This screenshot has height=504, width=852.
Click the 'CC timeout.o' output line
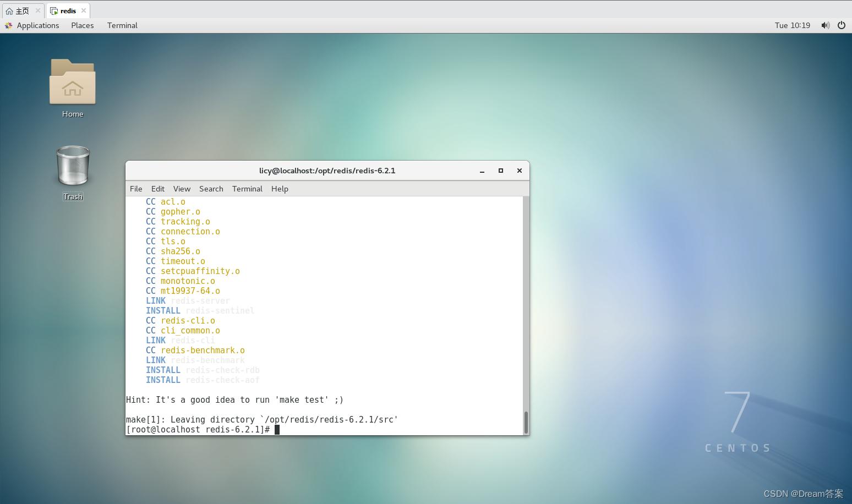(x=176, y=261)
